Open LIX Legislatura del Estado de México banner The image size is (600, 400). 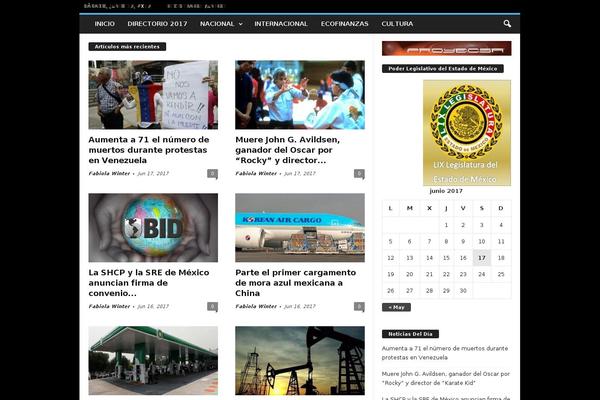tap(467, 133)
